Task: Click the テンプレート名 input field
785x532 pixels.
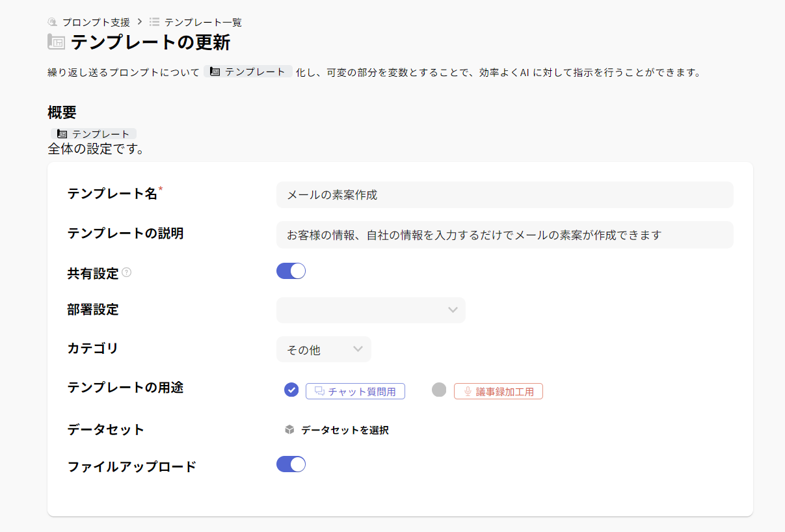Action: pyautogui.click(x=504, y=194)
